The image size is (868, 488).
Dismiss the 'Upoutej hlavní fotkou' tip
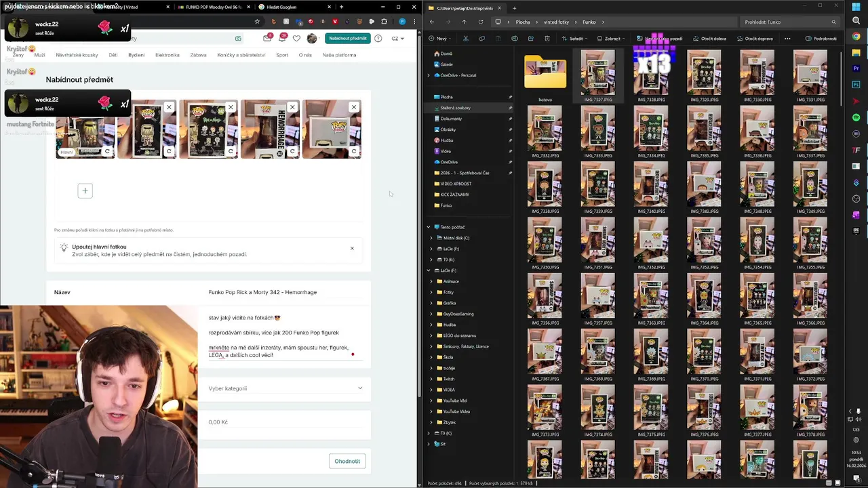[x=352, y=248]
